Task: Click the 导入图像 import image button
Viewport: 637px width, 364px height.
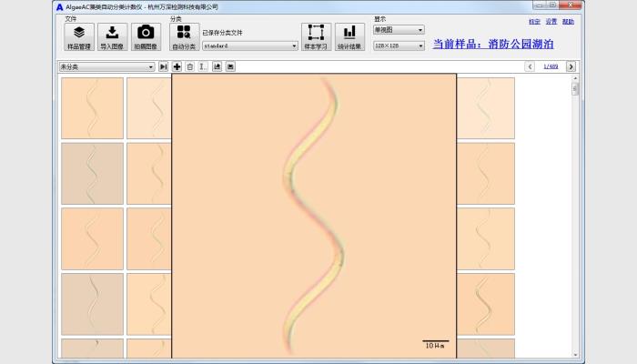Action: [x=112, y=36]
